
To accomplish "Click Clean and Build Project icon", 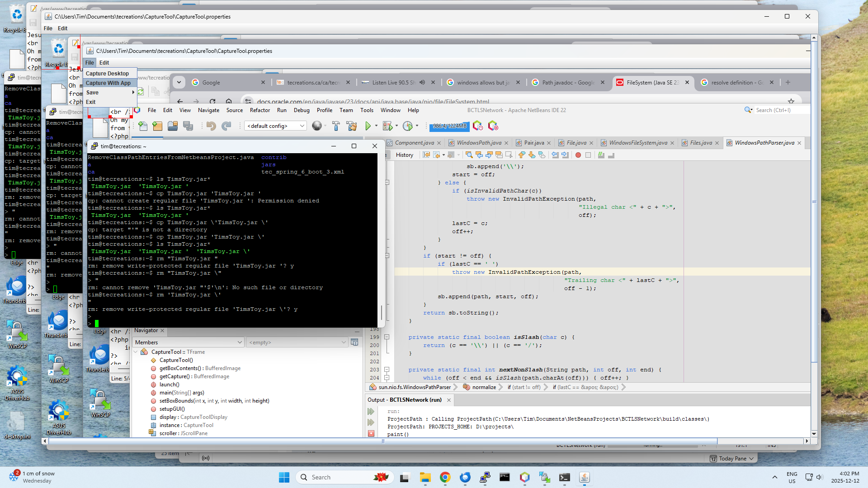I will click(x=351, y=126).
